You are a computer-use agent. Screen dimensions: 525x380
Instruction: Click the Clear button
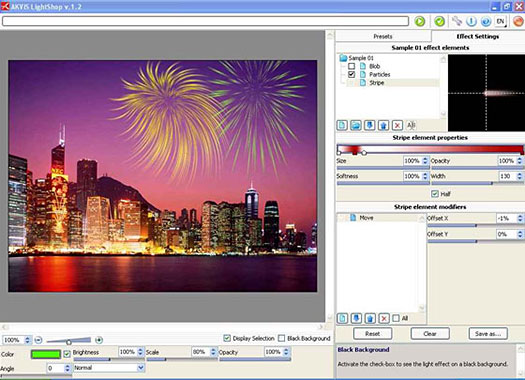tap(430, 333)
